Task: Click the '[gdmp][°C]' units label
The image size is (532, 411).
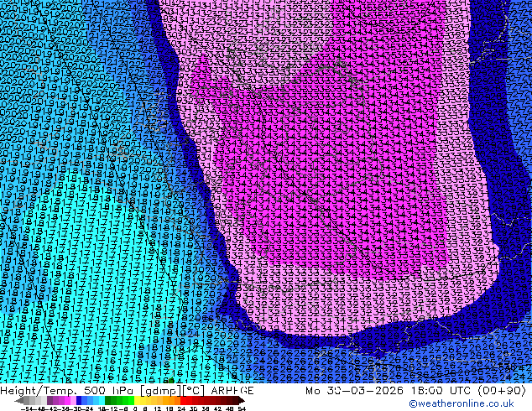Action: pos(172,391)
